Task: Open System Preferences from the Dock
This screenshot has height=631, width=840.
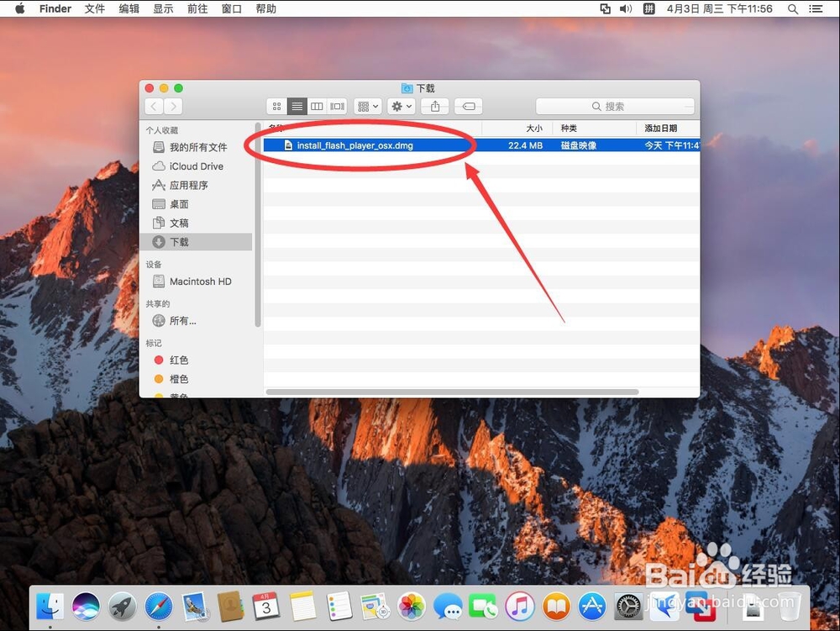Action: tap(627, 607)
